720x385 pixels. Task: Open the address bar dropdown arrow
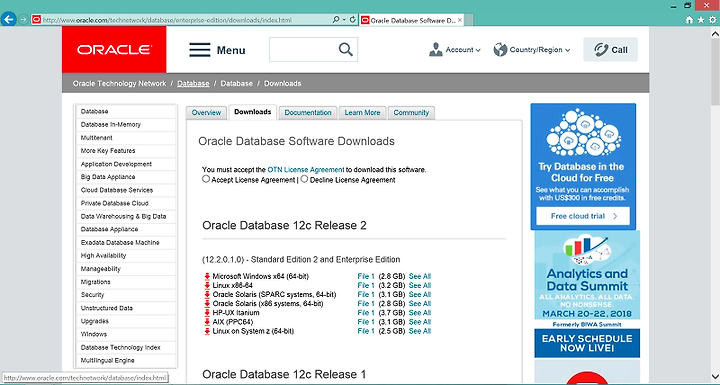[344, 20]
